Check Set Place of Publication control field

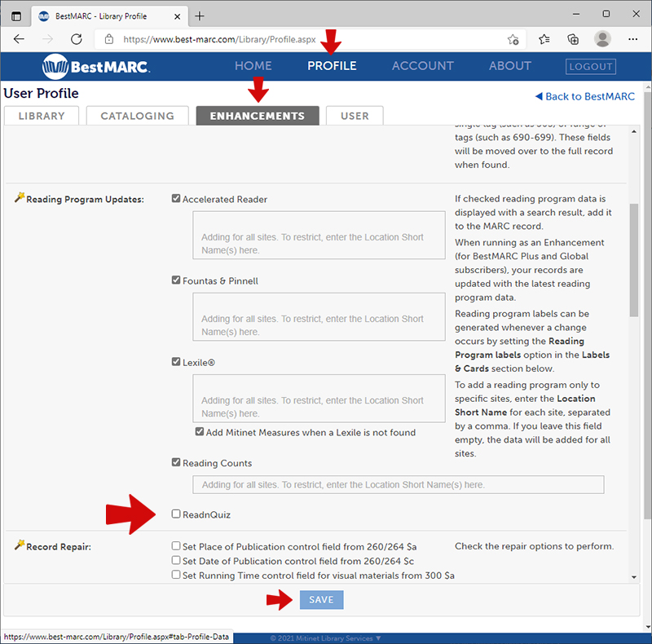(176, 546)
